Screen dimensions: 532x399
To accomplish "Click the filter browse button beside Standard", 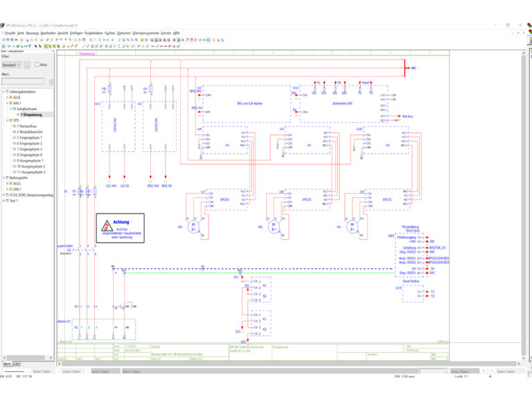I will [x=27, y=65].
